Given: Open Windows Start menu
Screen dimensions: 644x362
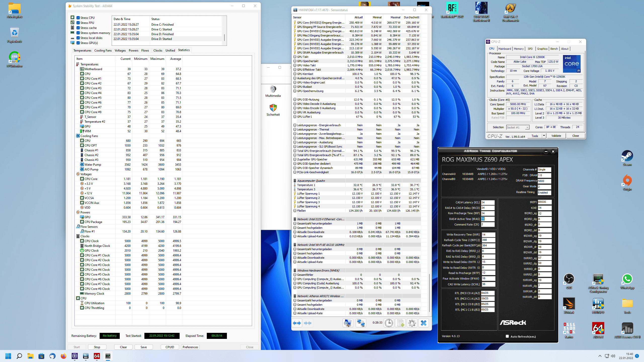Looking at the screenshot, I should pos(8,356).
